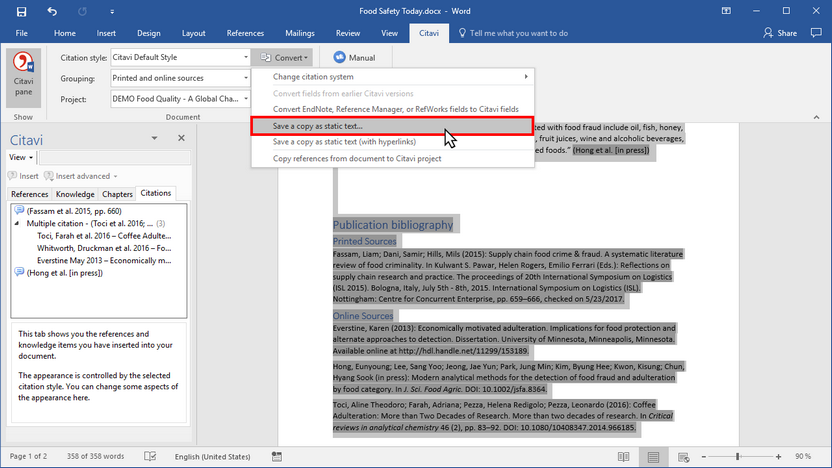The width and height of the screenshot is (832, 468).
Task: Select citation Hong et al. [in press]
Action: click(65, 273)
